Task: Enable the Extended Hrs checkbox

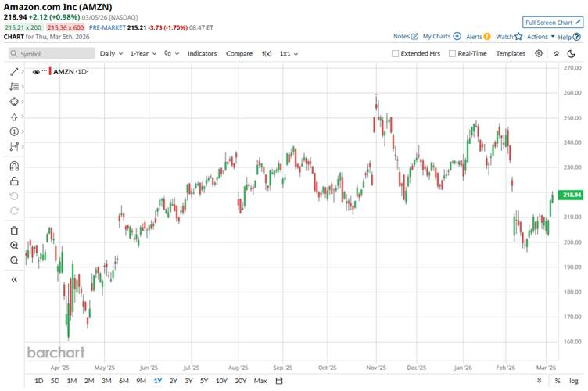Action: (396, 54)
